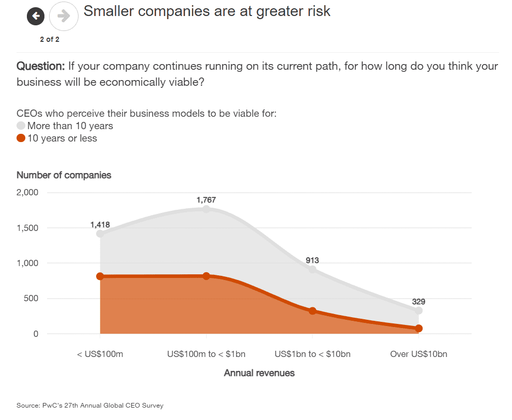The image size is (512, 420).
Task: Click gray data point labeled 329
Action: click(x=418, y=310)
